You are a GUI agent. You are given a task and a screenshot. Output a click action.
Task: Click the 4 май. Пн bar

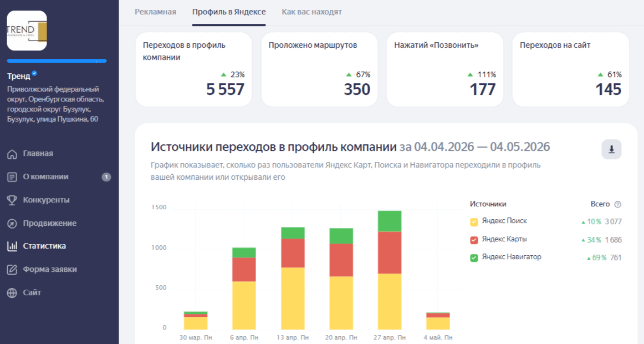pyautogui.click(x=438, y=321)
